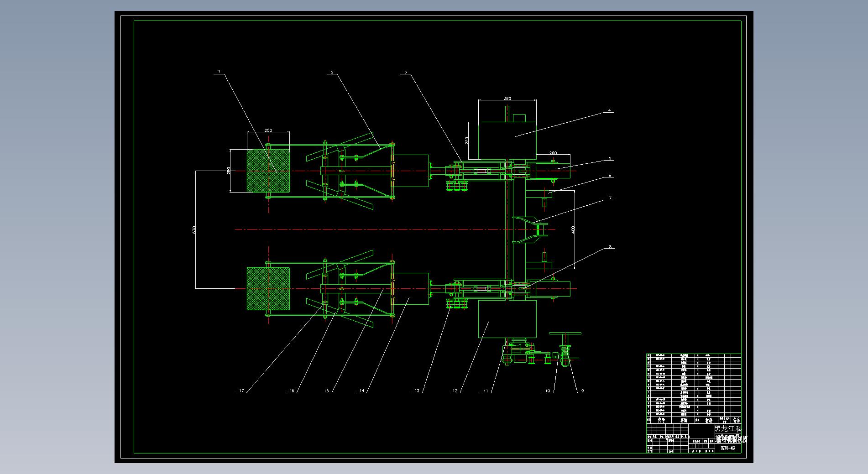Screen dimensions: 868x474
Task: Click the 材料 column header in parts list
Action: point(708,420)
